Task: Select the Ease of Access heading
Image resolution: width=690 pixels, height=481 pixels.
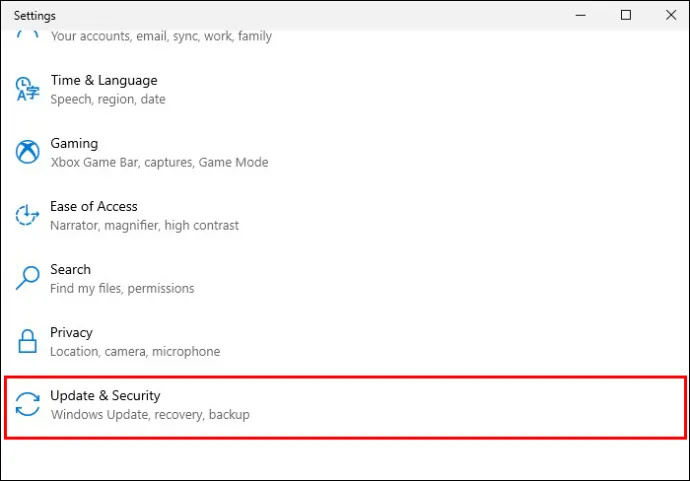Action: coord(94,206)
